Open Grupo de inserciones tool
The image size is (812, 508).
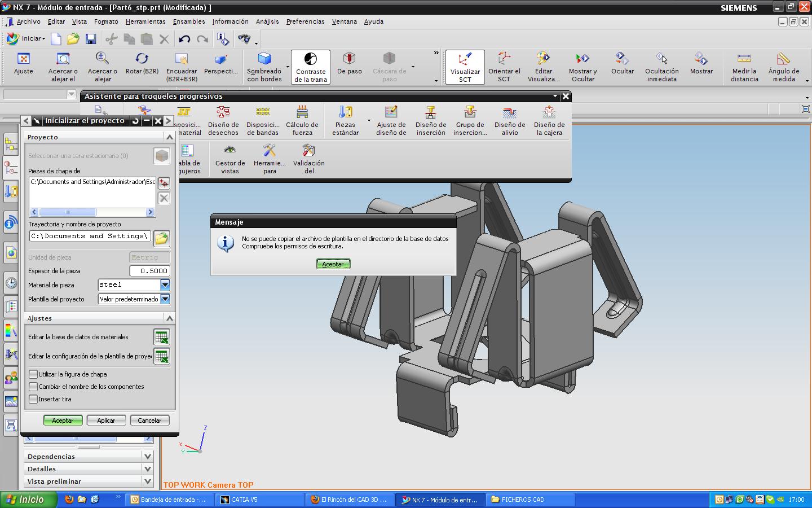(470, 121)
